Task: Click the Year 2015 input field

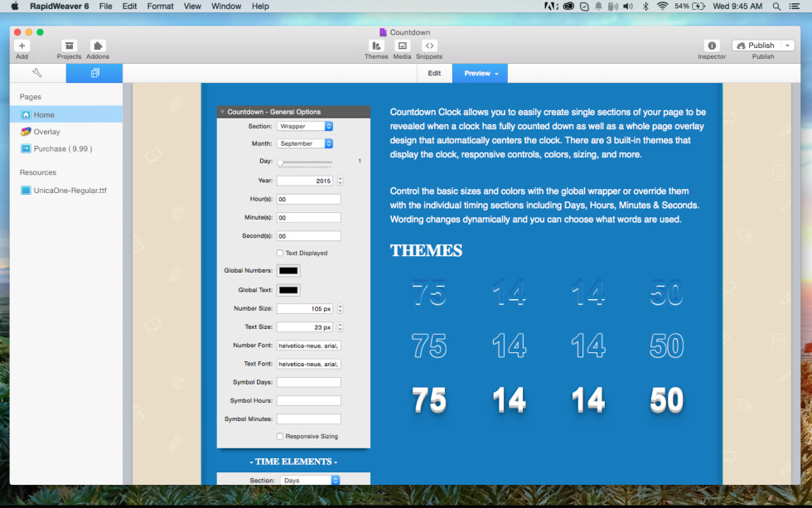Action: click(x=306, y=181)
